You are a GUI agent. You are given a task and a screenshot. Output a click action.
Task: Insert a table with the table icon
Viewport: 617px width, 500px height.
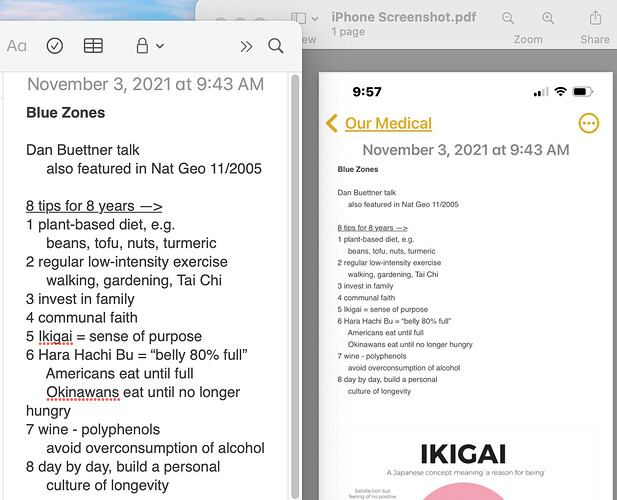tap(93, 46)
